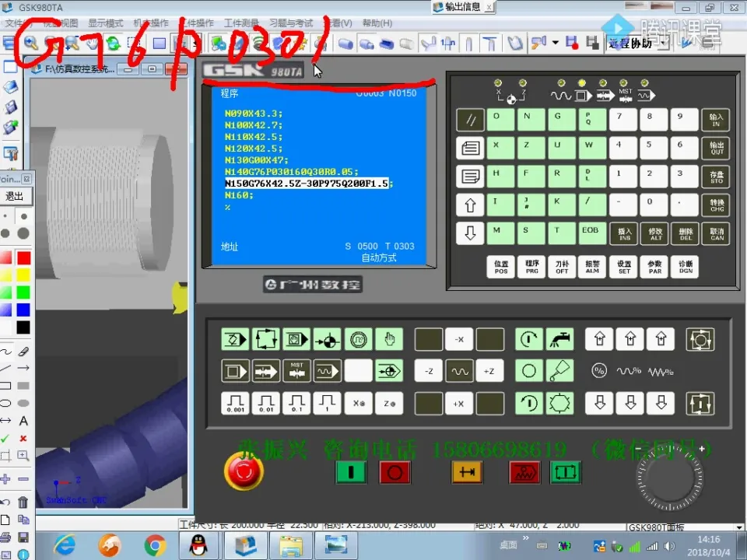Toggle the dry run wave-arrow button
The width and height of the screenshot is (747, 560).
(x=327, y=371)
